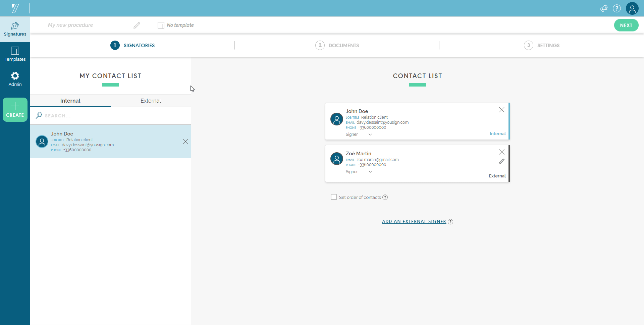
Task: Click the Internal label on John Doe card
Action: 498,133
